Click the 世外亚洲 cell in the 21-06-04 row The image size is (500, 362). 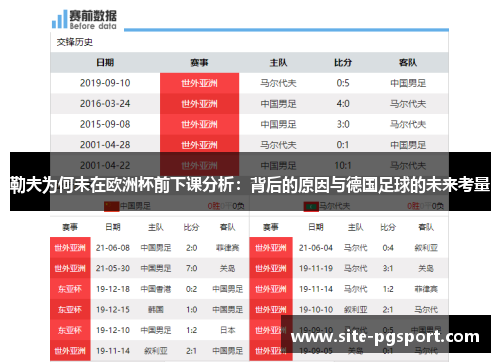(271, 248)
